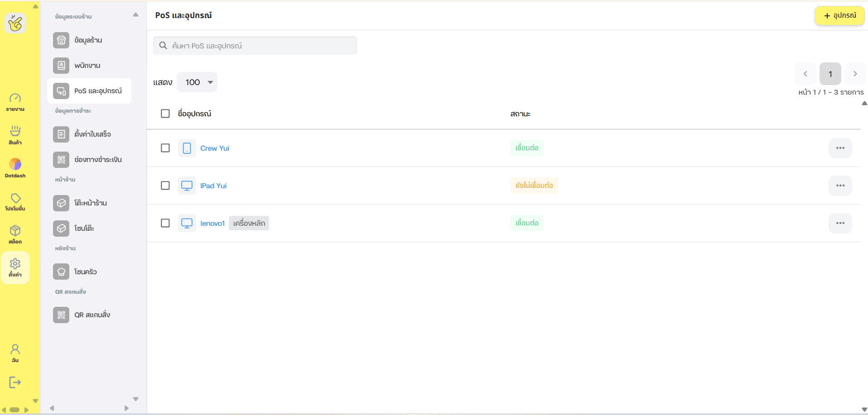
Task: Click the logout icon in sidebar
Action: pyautogui.click(x=15, y=382)
